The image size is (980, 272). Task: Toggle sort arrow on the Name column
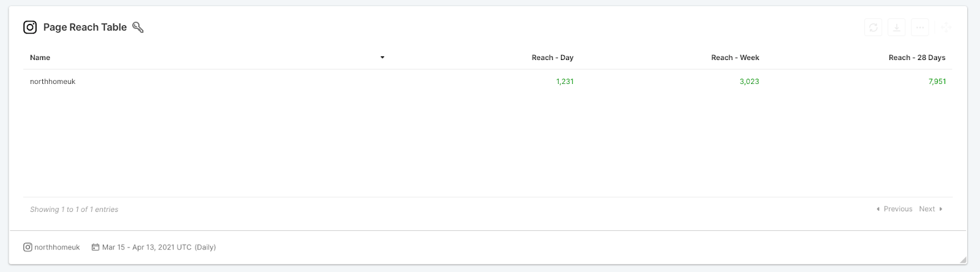tap(382, 58)
